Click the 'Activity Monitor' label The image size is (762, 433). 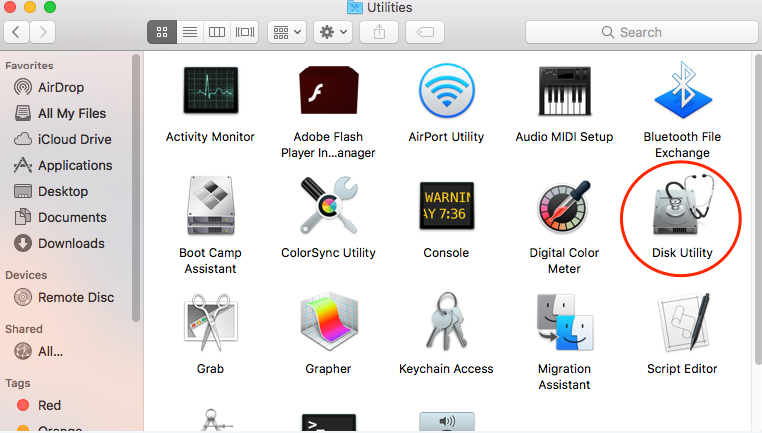tap(210, 137)
